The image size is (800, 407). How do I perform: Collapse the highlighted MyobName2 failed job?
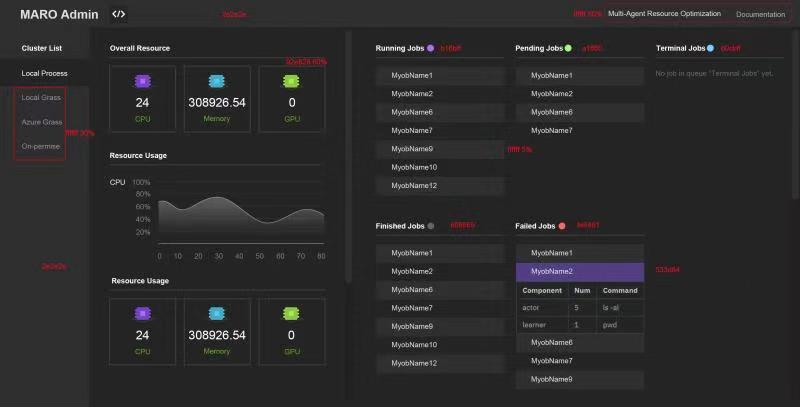(x=580, y=271)
